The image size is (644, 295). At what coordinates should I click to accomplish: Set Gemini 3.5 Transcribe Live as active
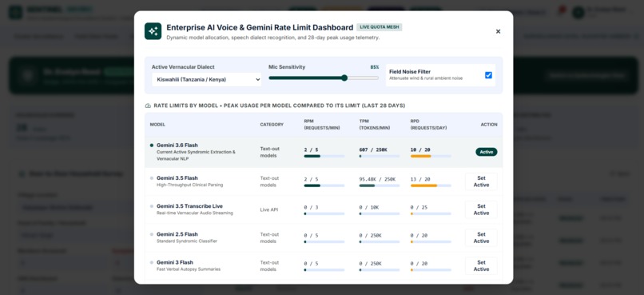(x=481, y=209)
